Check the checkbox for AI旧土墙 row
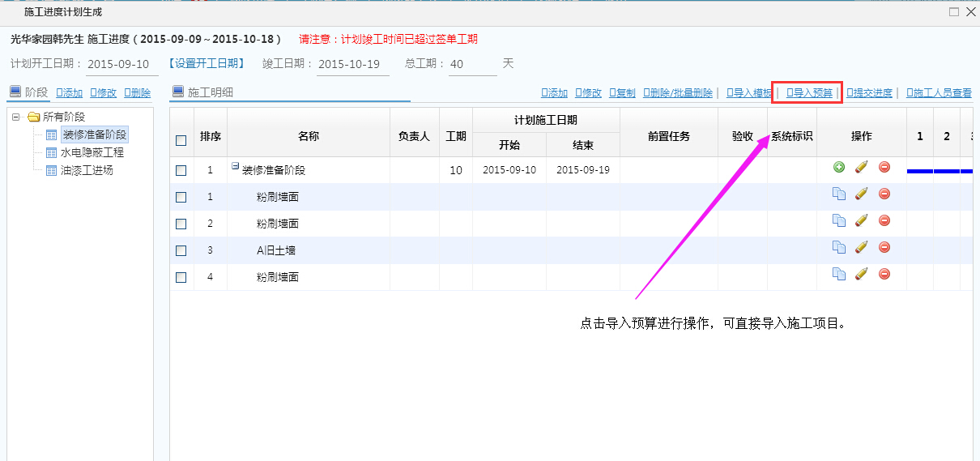Image resolution: width=980 pixels, height=461 pixels. (181, 250)
